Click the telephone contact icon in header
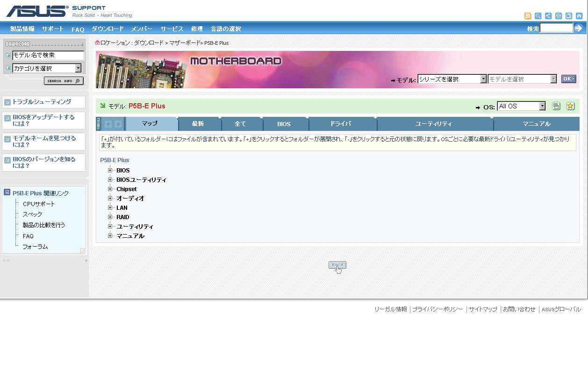Screen dimensions: 588x378 (x=559, y=16)
